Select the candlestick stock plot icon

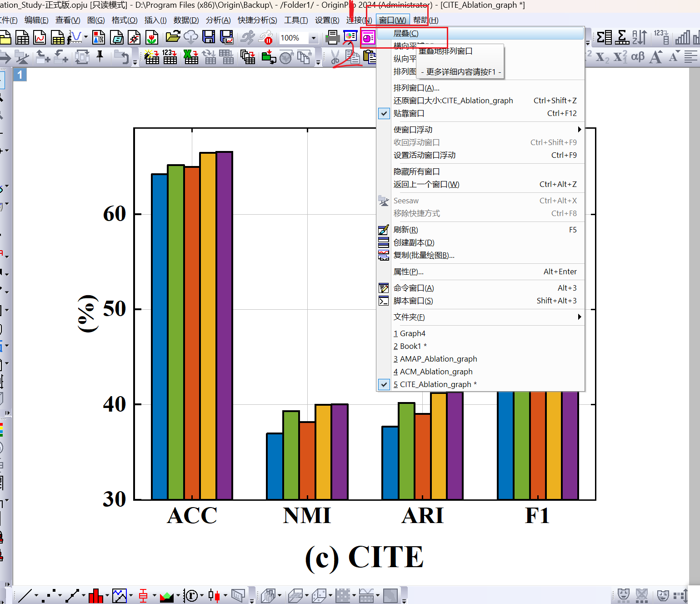214,595
